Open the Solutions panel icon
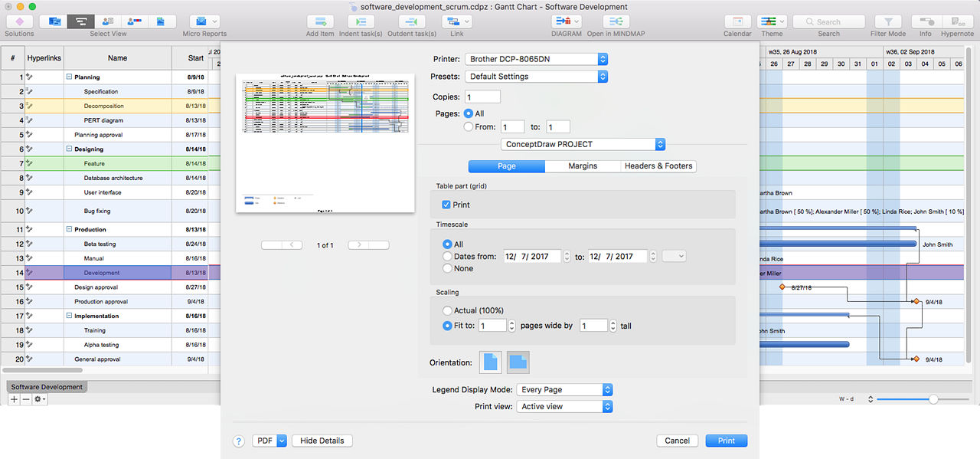The image size is (980, 459). (x=19, y=21)
